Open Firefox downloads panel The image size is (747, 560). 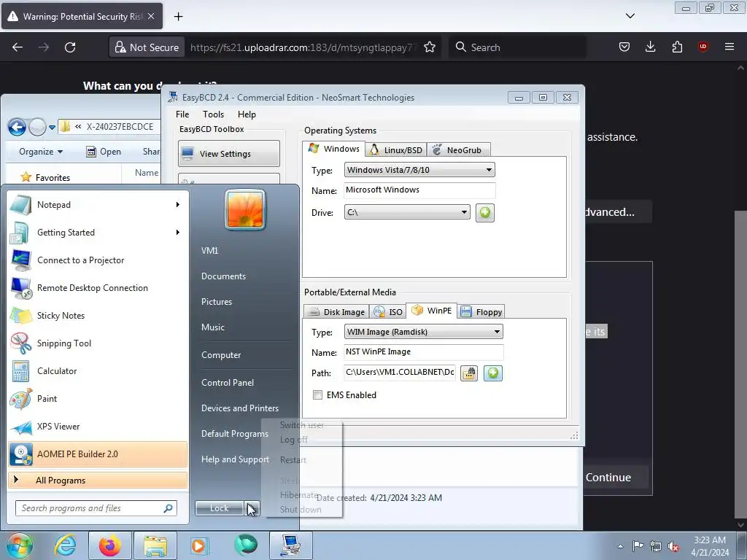point(650,47)
